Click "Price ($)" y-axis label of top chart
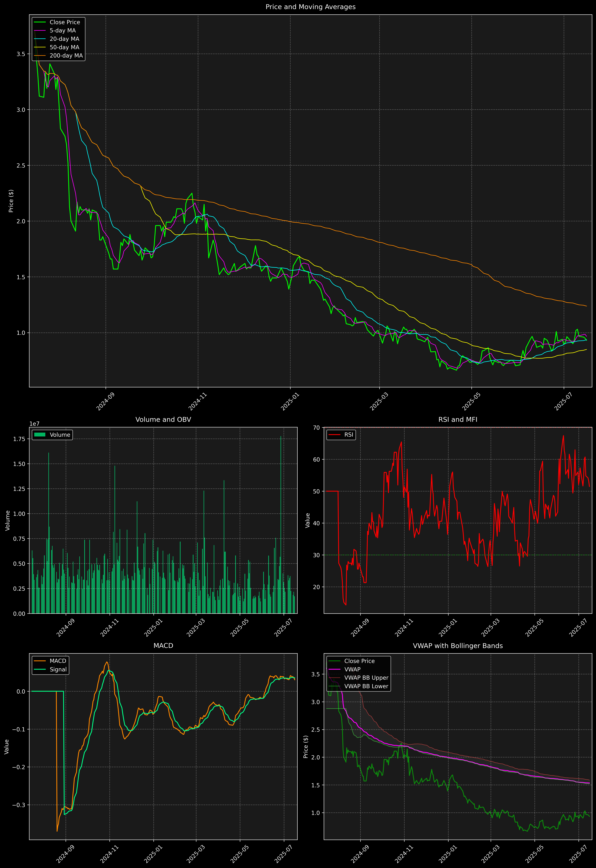This screenshot has width=596, height=868. [11, 201]
